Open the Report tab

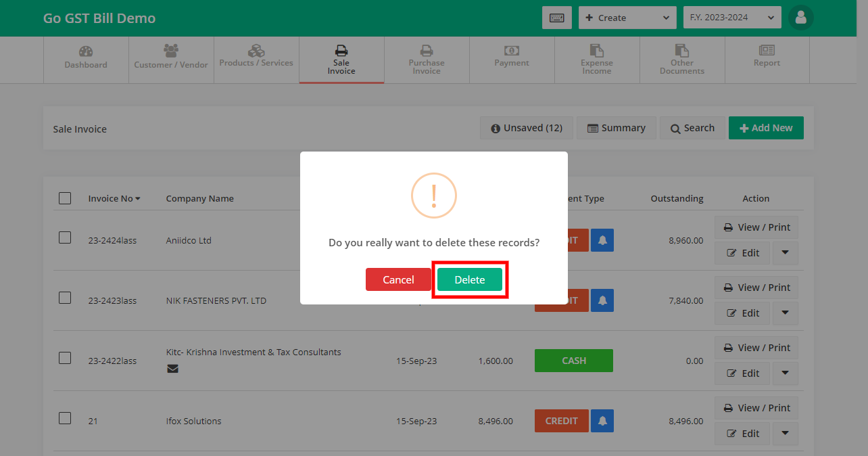[x=767, y=60]
